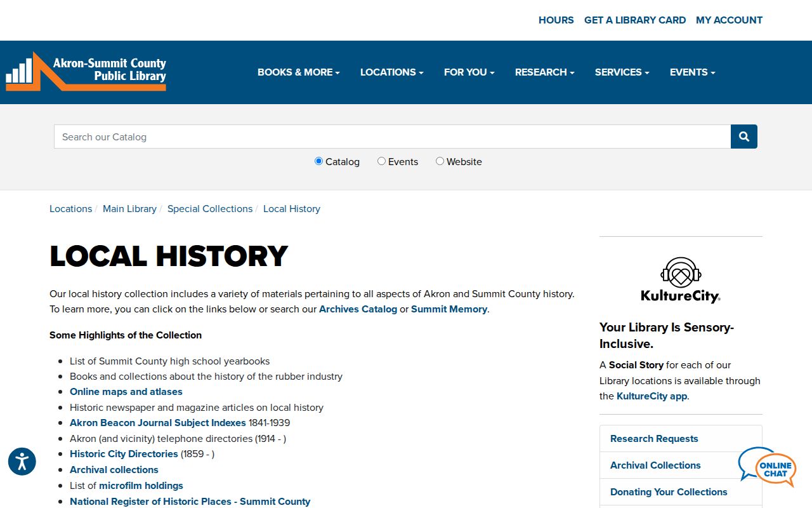
Task: Open the For You dropdown
Action: (469, 72)
